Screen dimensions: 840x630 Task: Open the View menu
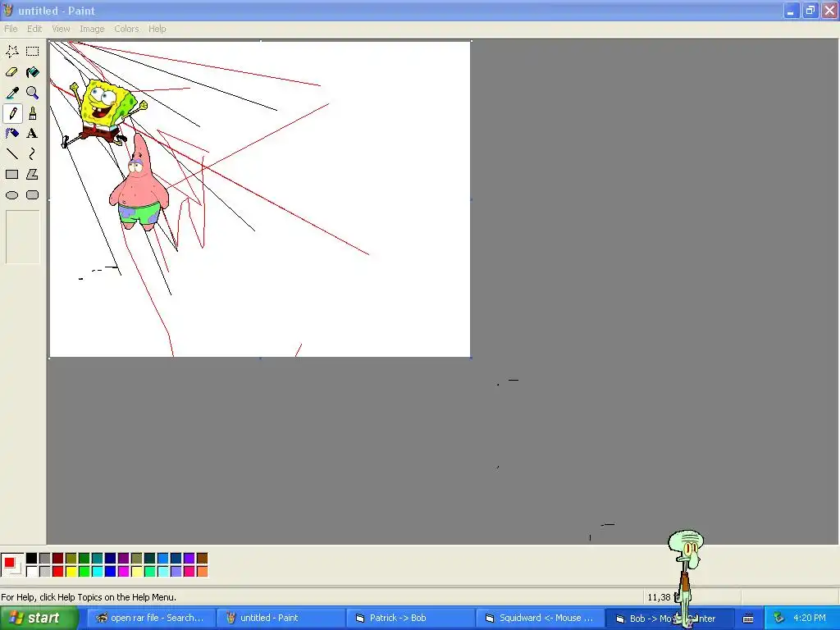coord(61,29)
